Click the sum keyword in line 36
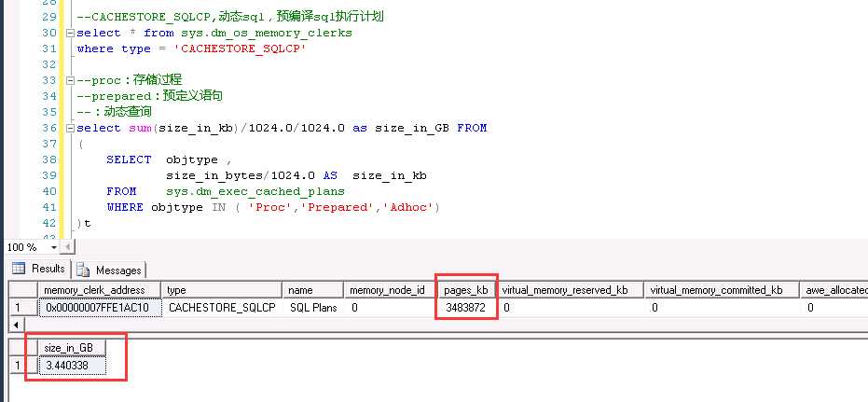This screenshot has height=402, width=868. click(140, 128)
